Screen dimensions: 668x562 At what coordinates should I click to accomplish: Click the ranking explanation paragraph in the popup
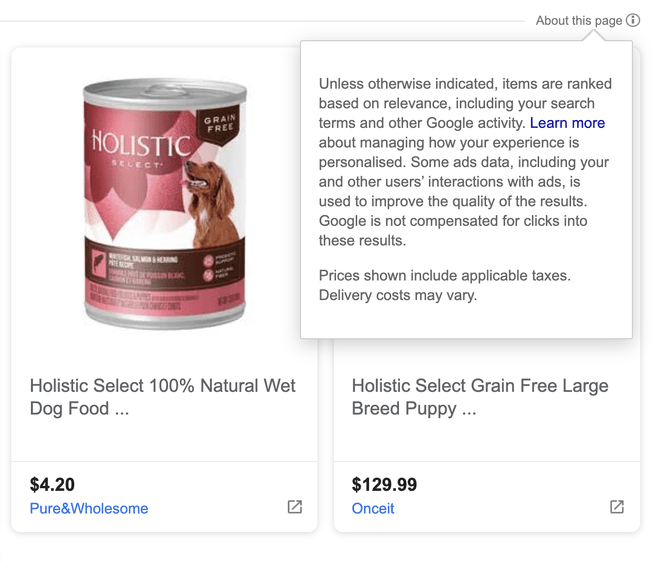click(x=465, y=162)
